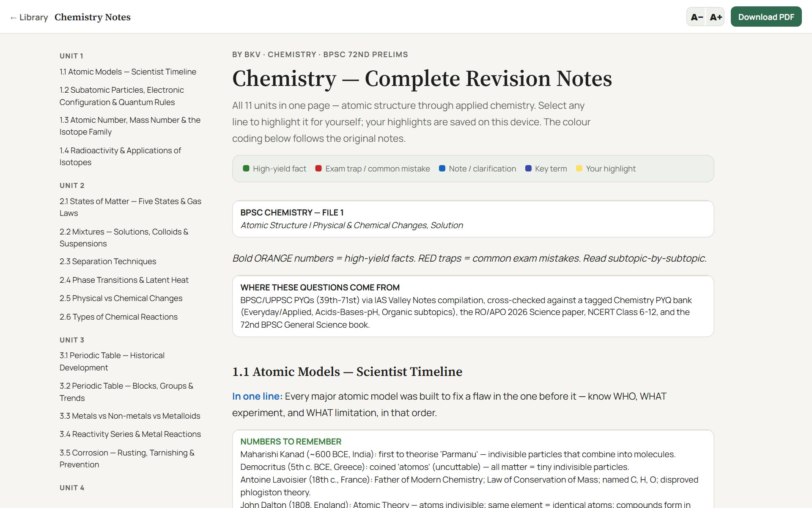Click the 'UNIT 4' sidebar heading
The image size is (812, 508).
pos(72,488)
